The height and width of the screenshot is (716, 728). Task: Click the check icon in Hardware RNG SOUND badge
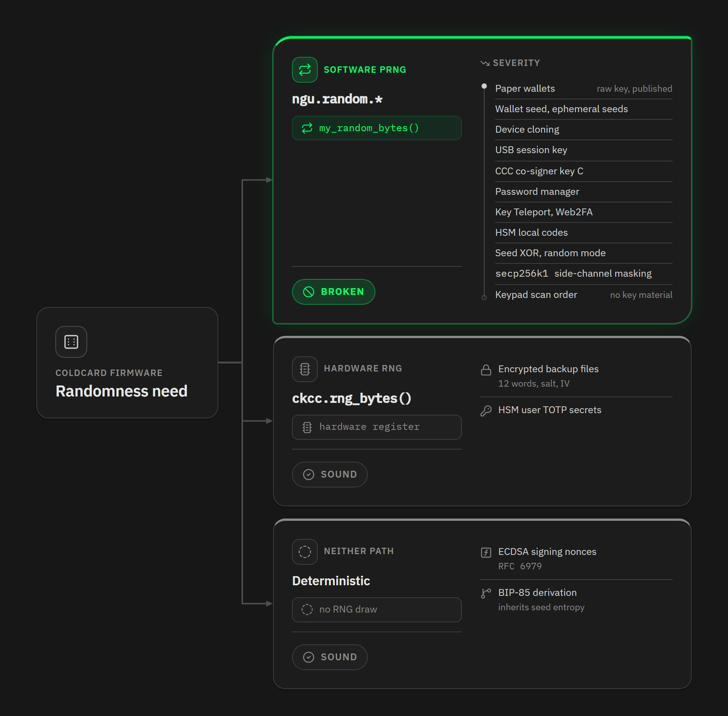click(x=309, y=475)
